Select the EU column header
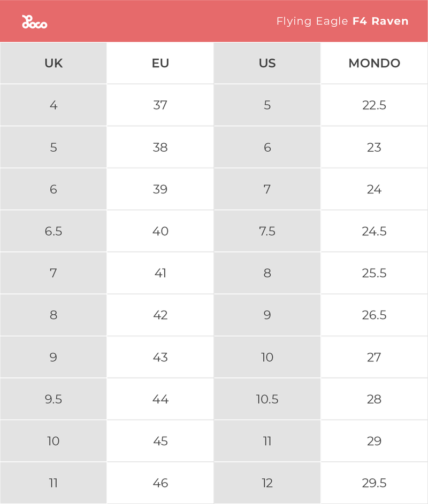The height and width of the screenshot is (504, 428). 160,63
